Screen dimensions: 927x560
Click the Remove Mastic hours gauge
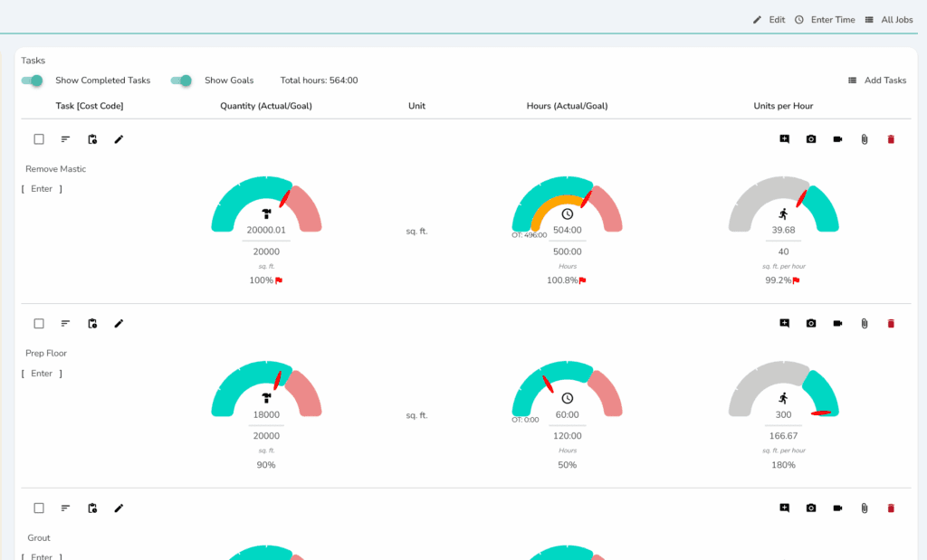(567, 206)
